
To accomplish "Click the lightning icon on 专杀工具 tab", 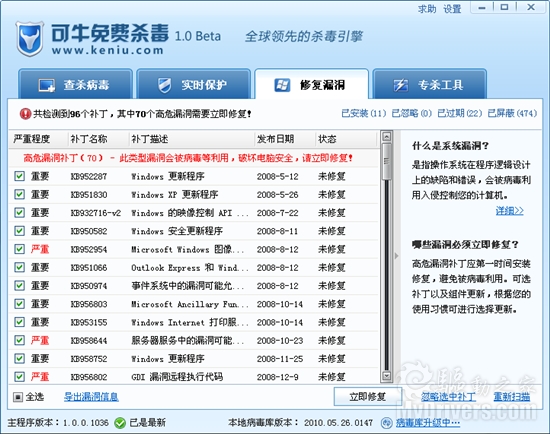I will [401, 85].
